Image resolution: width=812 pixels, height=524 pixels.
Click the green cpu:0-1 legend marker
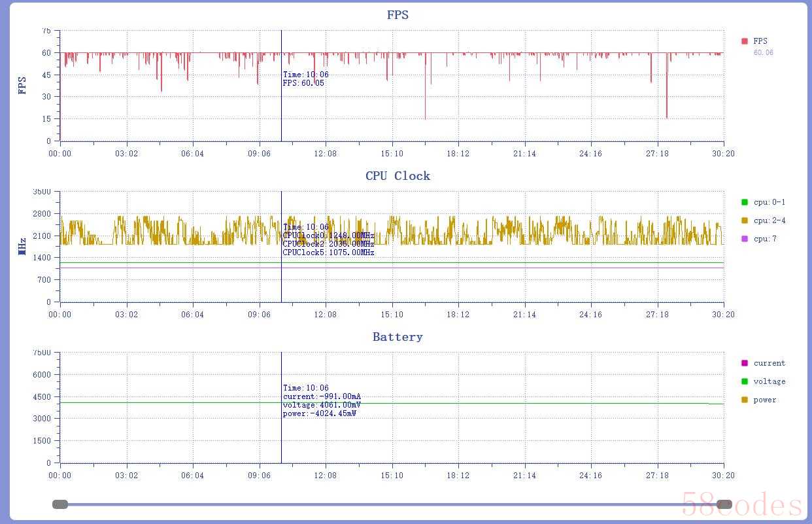point(744,202)
